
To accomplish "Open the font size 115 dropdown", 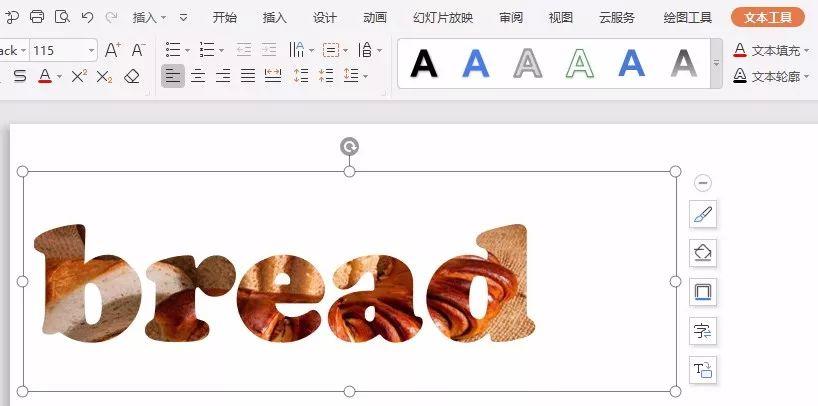I will tap(92, 51).
